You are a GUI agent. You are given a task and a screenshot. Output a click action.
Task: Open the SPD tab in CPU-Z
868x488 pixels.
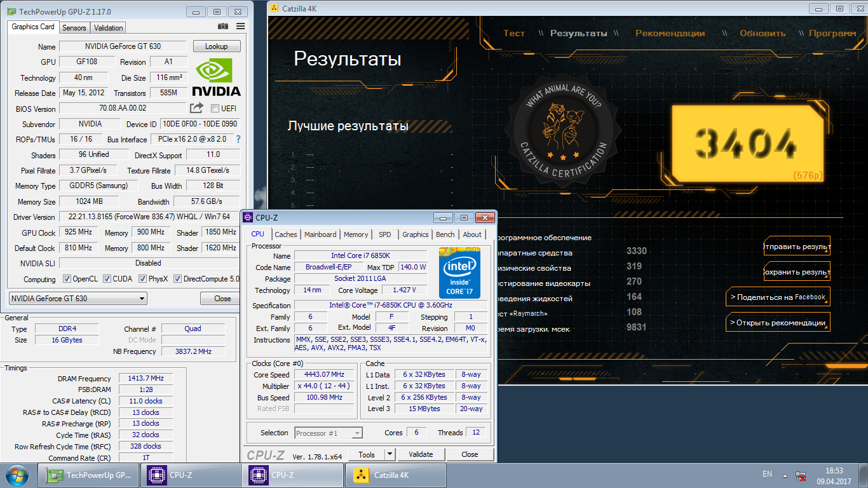pyautogui.click(x=385, y=234)
